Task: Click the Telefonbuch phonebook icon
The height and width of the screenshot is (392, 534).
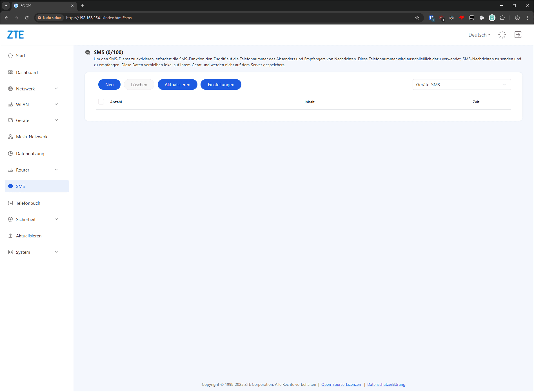Action: [10, 203]
